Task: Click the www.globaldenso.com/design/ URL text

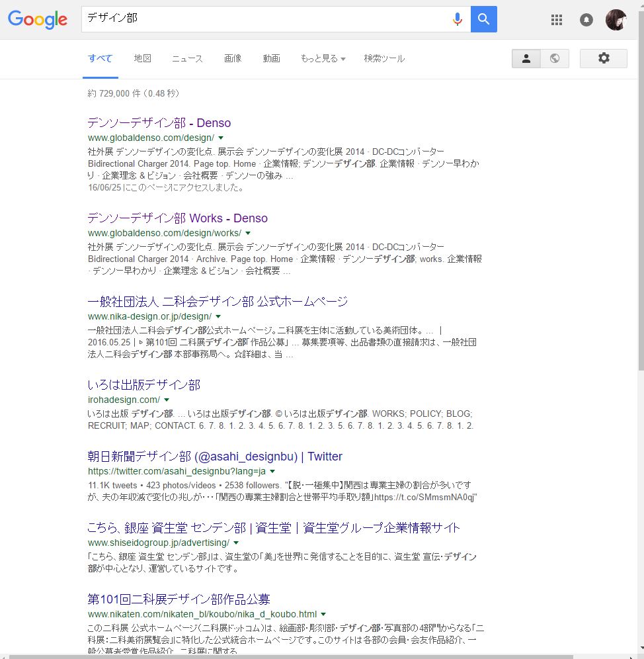Action: click(151, 138)
